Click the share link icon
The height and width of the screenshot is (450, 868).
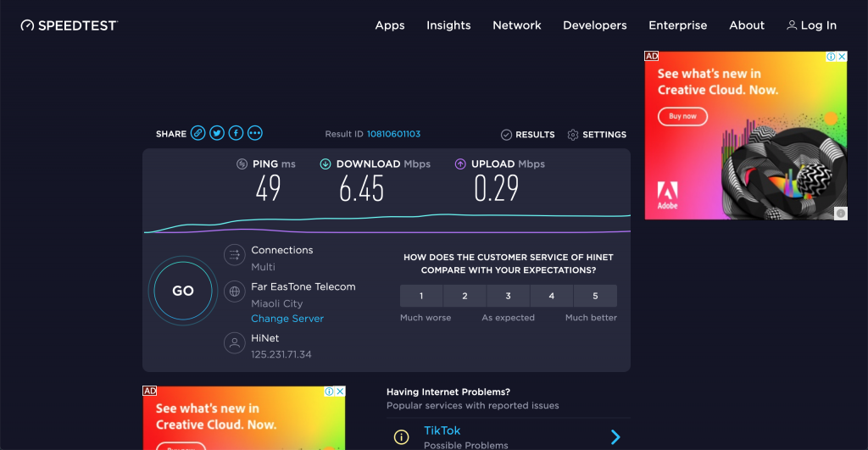pyautogui.click(x=198, y=133)
